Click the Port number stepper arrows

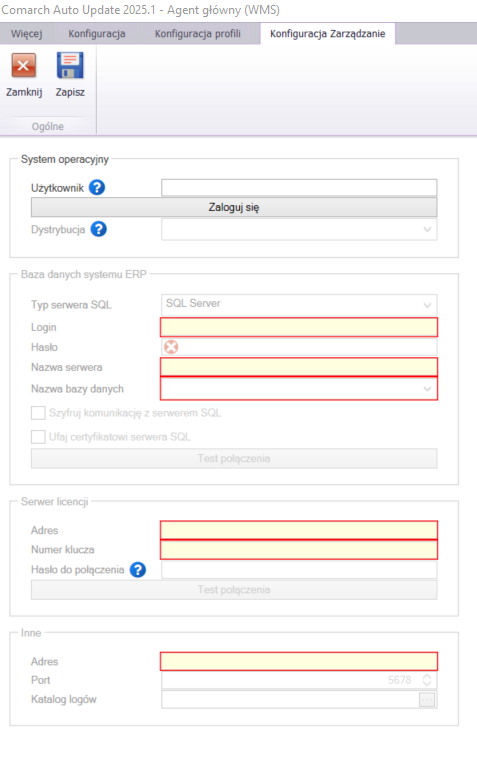427,680
